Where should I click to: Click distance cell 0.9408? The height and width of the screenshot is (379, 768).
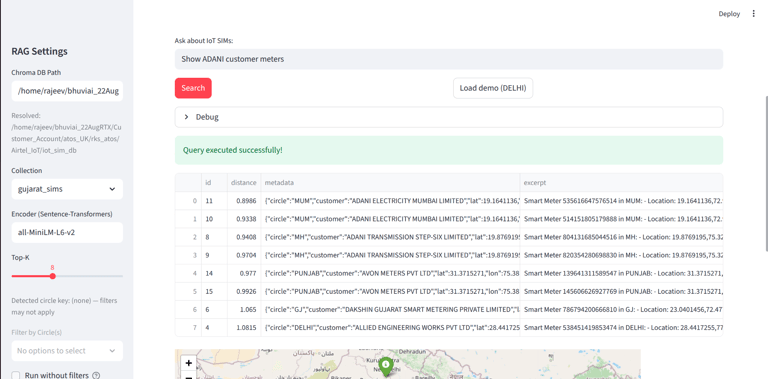tap(244, 237)
